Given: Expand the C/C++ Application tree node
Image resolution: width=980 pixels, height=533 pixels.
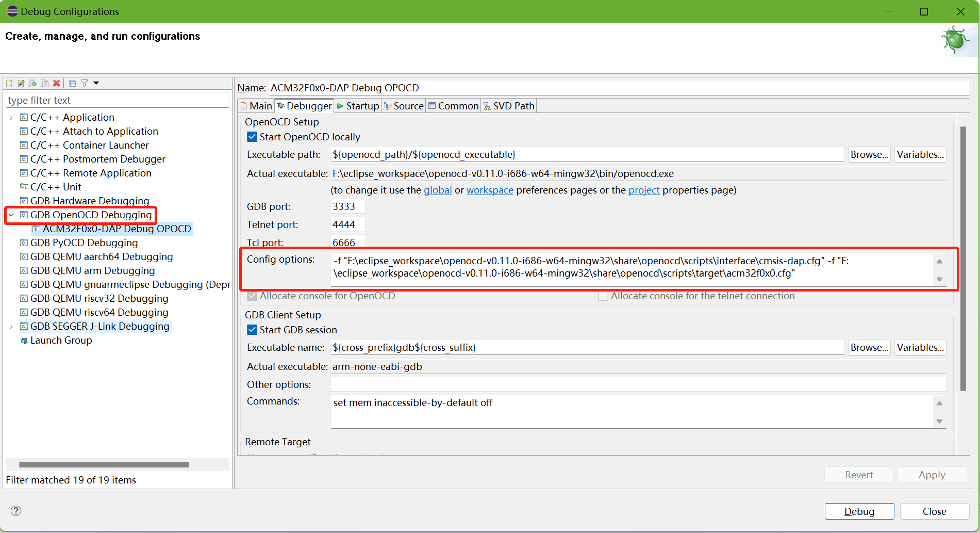Looking at the screenshot, I should pyautogui.click(x=11, y=118).
